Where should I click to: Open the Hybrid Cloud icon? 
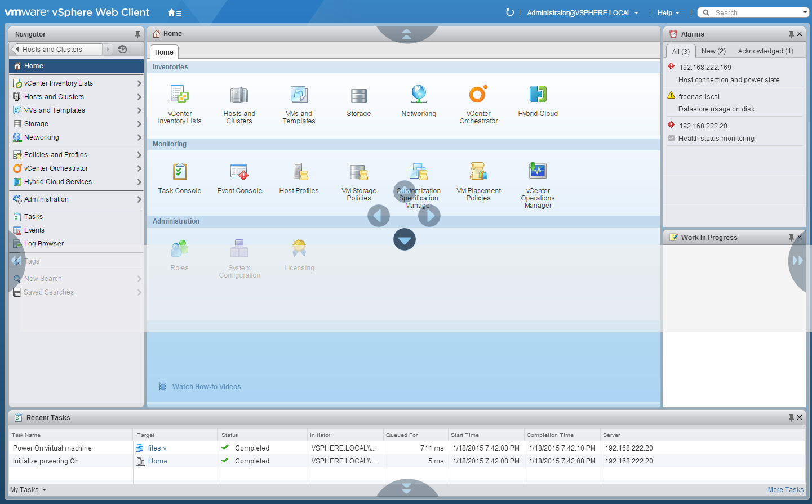(538, 94)
